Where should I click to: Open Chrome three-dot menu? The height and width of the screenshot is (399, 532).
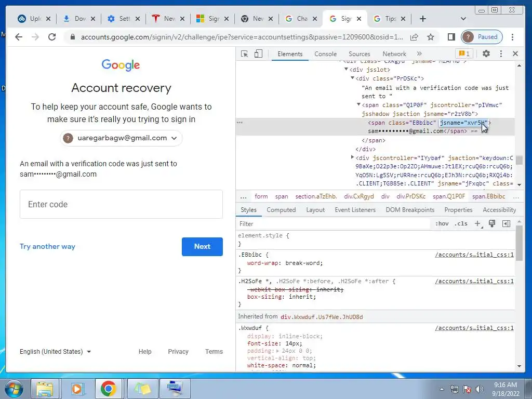click(512, 37)
